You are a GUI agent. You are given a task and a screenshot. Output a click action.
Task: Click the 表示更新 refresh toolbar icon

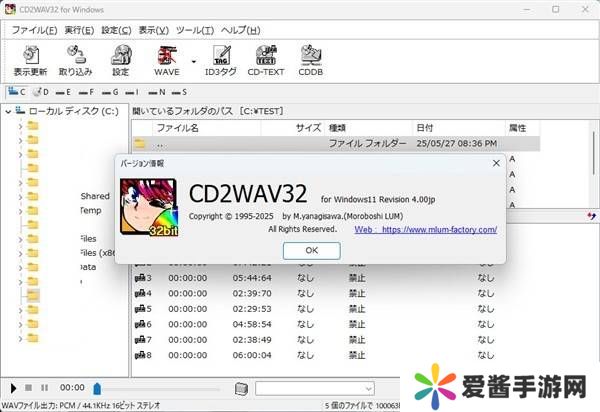point(30,56)
